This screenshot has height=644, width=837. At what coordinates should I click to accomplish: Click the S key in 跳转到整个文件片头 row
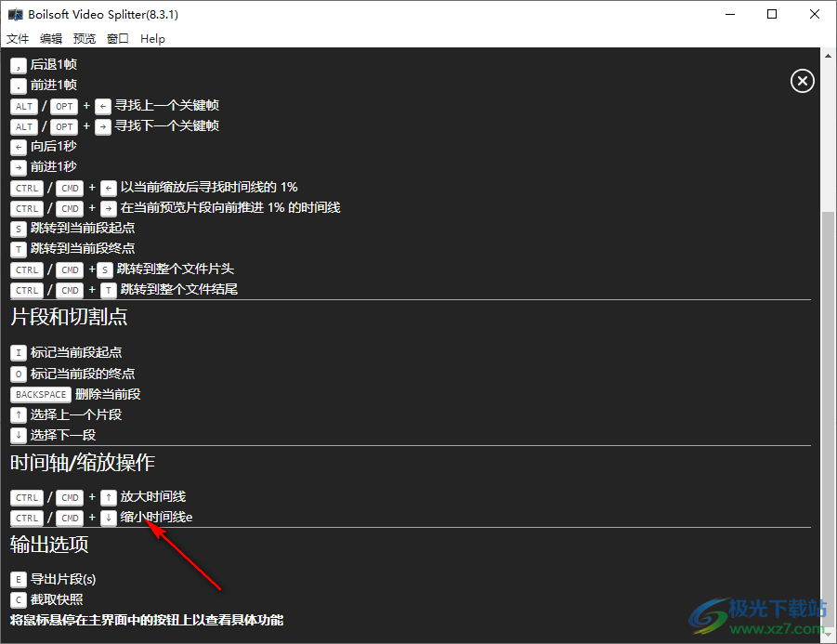(x=105, y=270)
